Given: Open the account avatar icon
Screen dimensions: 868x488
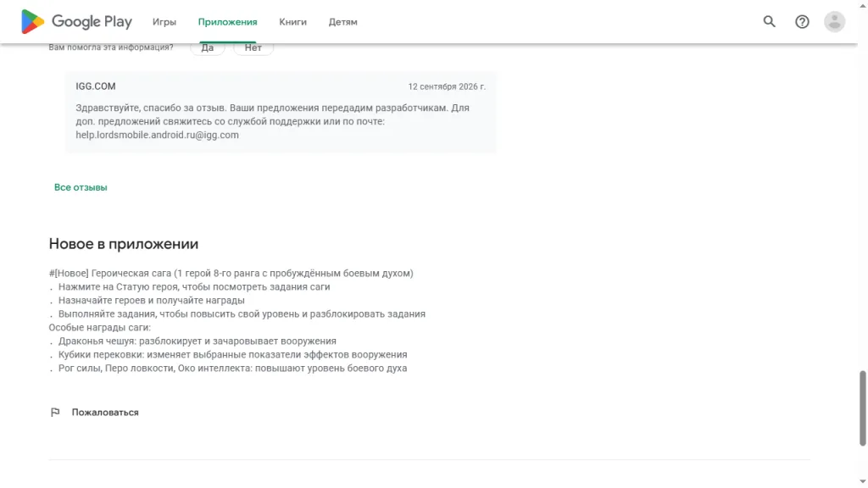Looking at the screenshot, I should (834, 21).
